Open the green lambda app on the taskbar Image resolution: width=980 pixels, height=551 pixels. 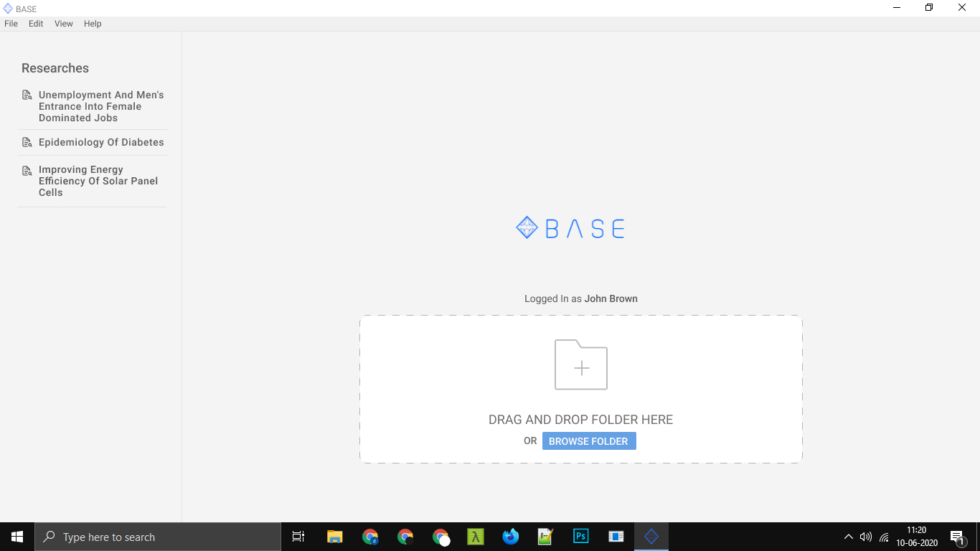(x=476, y=537)
